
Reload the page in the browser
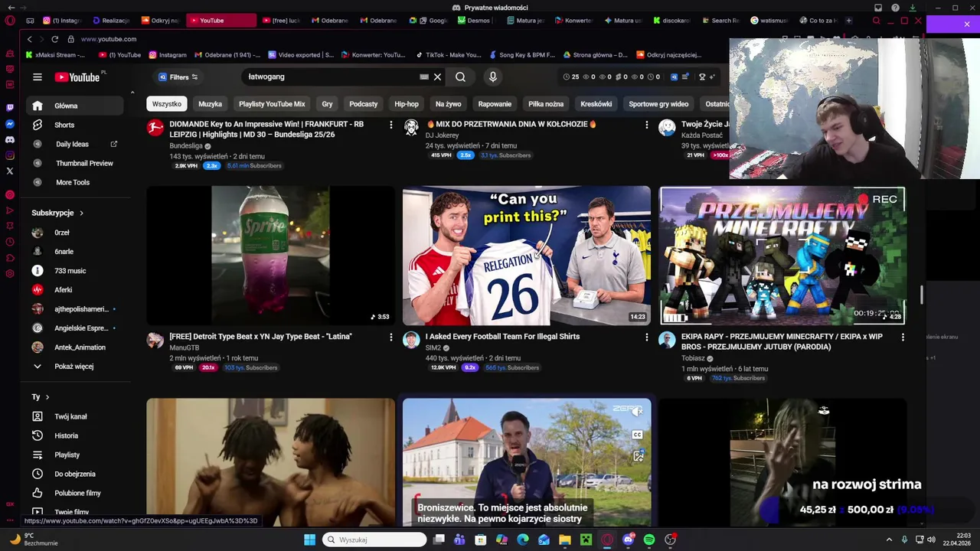pyautogui.click(x=55, y=39)
